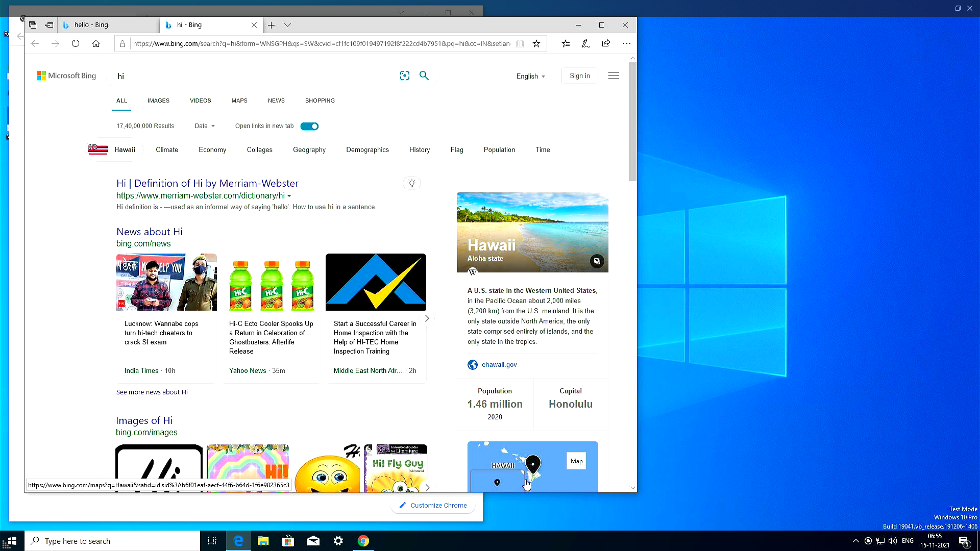The width and height of the screenshot is (980, 551).
Task: Click the Home icon in the Edge toolbar
Action: 96,43
